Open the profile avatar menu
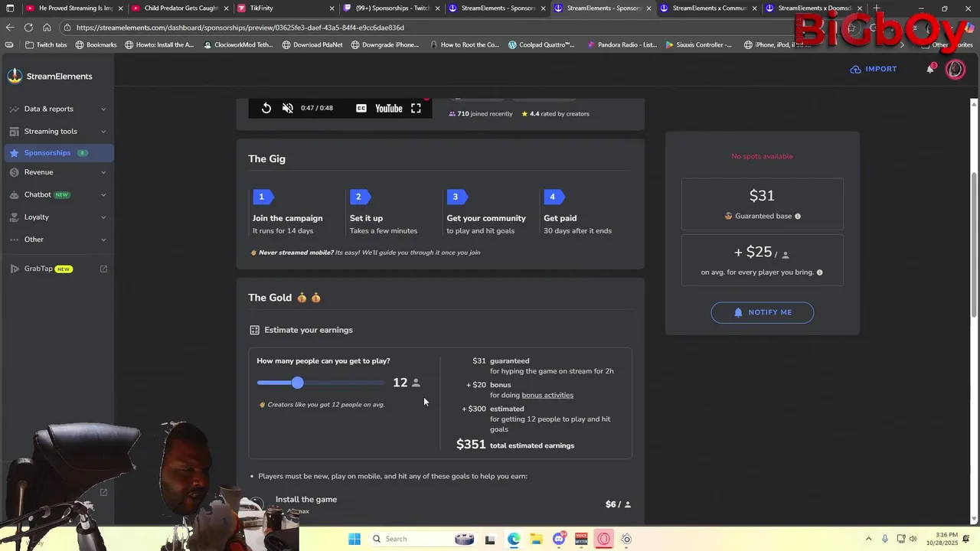Screen dimensions: 980x551 click(955, 69)
